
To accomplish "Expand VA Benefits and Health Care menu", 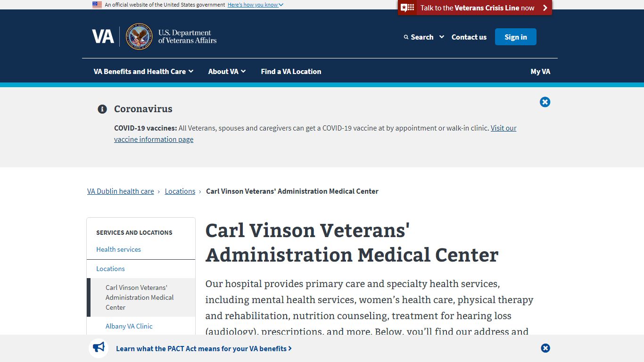I will click(x=143, y=71).
